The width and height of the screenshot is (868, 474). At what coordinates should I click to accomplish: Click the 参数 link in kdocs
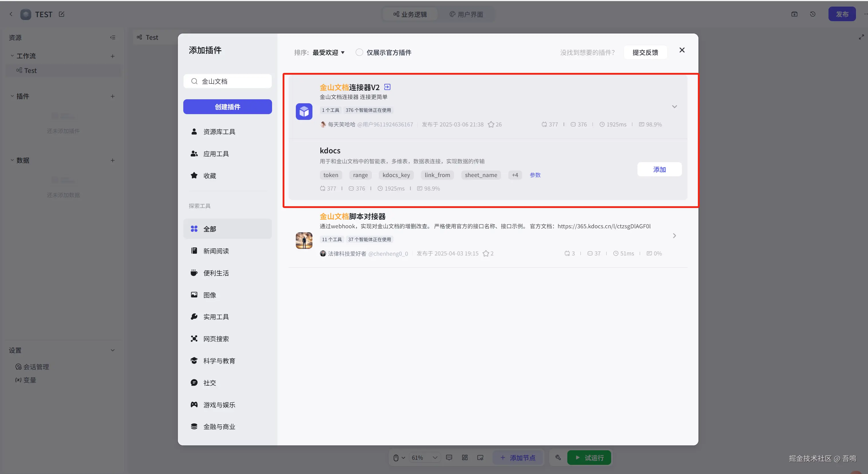point(535,175)
